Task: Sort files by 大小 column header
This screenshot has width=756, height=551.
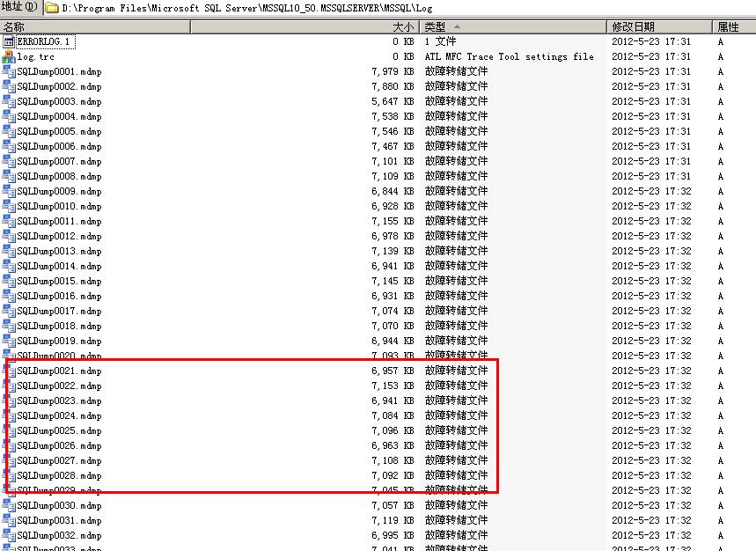Action: point(305,27)
